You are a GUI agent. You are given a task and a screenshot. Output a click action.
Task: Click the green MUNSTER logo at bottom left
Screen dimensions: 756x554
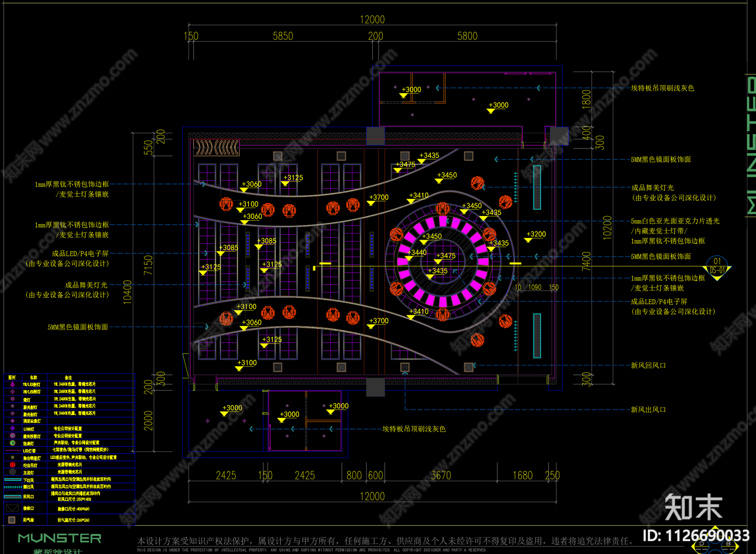(x=60, y=538)
